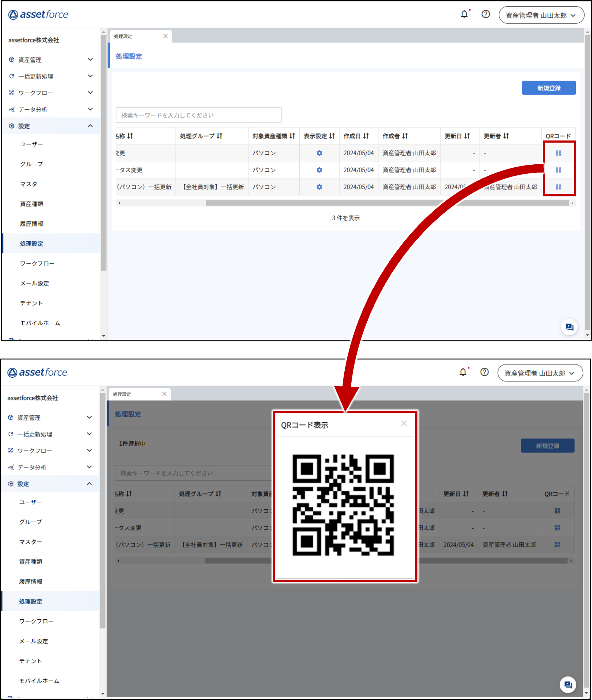This screenshot has width=592, height=700.
Task: Sort by 更新日 column in the upper screenshot
Action: point(467,136)
